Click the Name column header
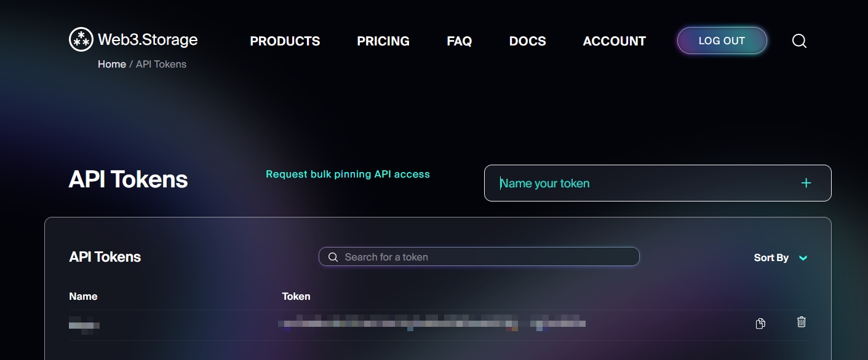Viewport: 868px width, 360px height. coord(83,296)
